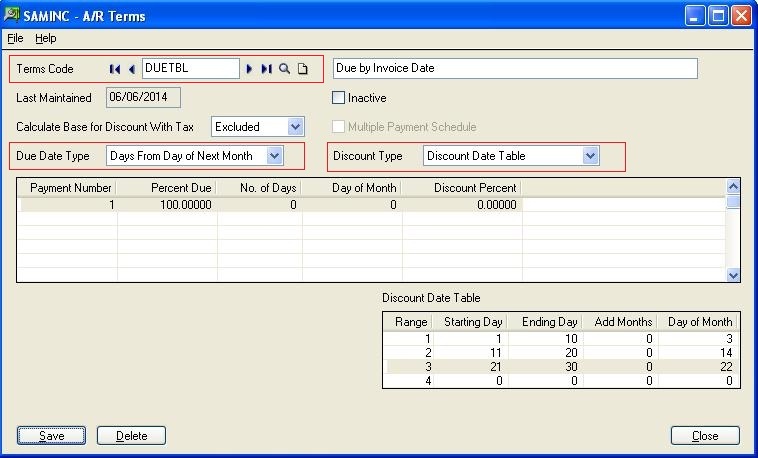Screen dimensions: 758x458
Task: Click the Terms Code text field
Action: point(190,69)
